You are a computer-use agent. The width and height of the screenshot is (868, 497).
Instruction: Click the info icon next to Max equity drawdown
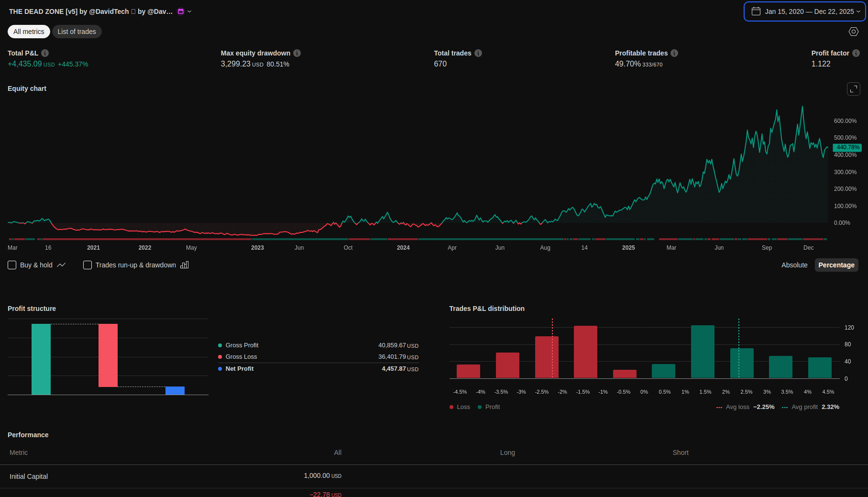tap(297, 53)
